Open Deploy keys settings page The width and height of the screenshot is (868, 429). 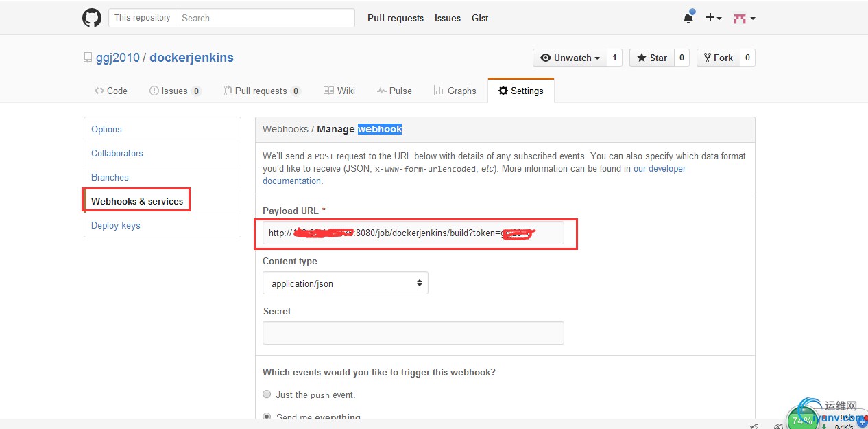pyautogui.click(x=162, y=225)
